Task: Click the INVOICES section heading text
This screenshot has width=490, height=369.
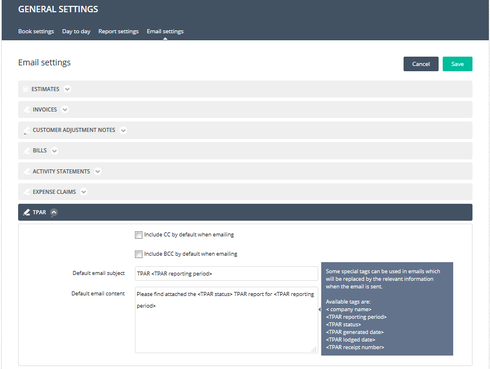Action: pos(45,110)
